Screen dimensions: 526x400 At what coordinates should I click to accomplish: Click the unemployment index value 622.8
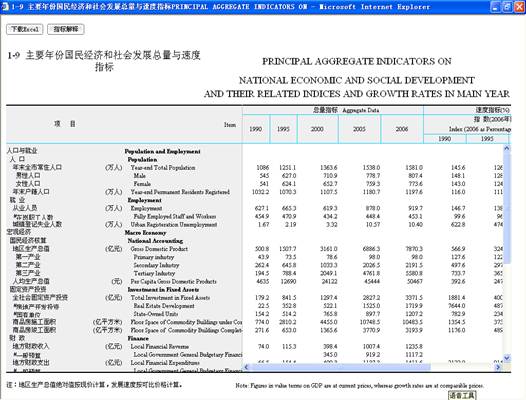458,224
